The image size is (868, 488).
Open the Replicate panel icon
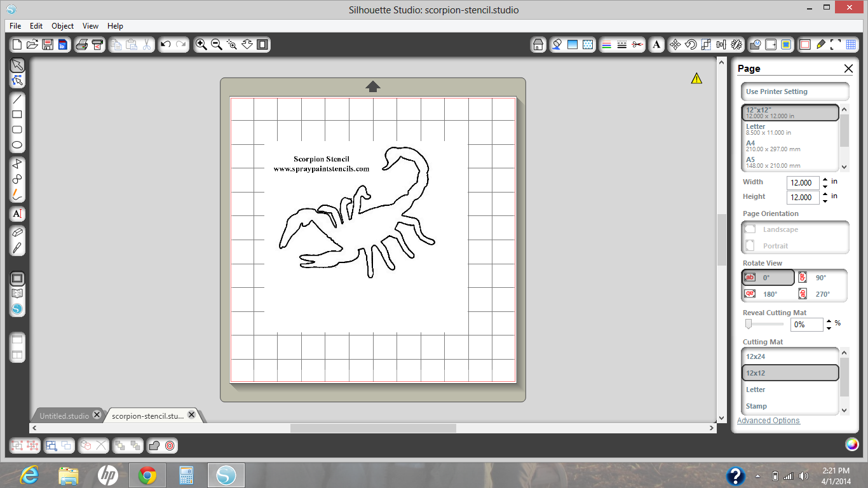pos(736,44)
